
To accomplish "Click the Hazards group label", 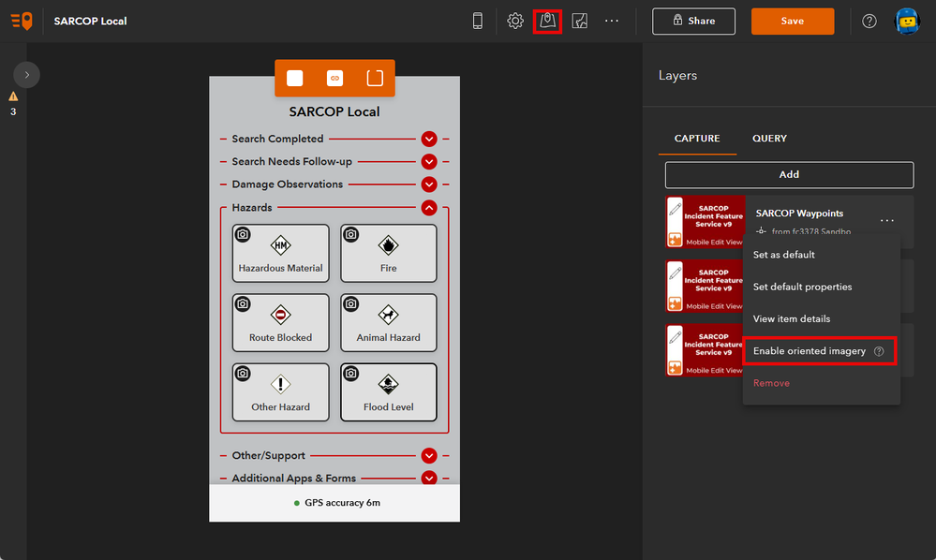I will [x=252, y=208].
